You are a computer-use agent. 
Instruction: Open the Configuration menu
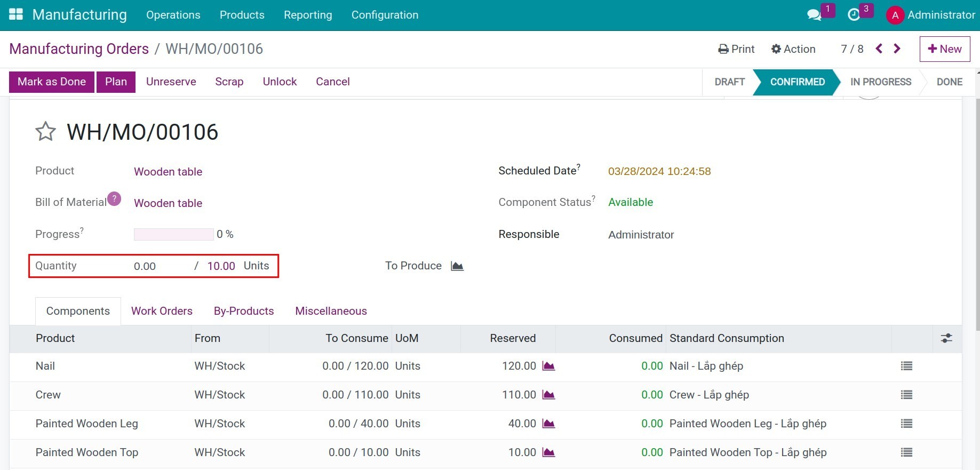click(385, 15)
